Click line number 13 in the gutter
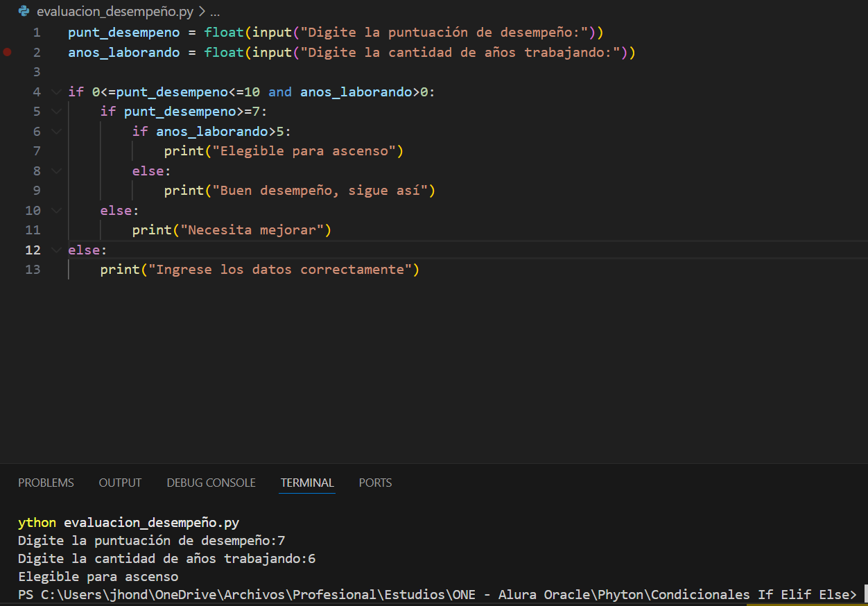This screenshot has height=606, width=868. click(x=33, y=269)
